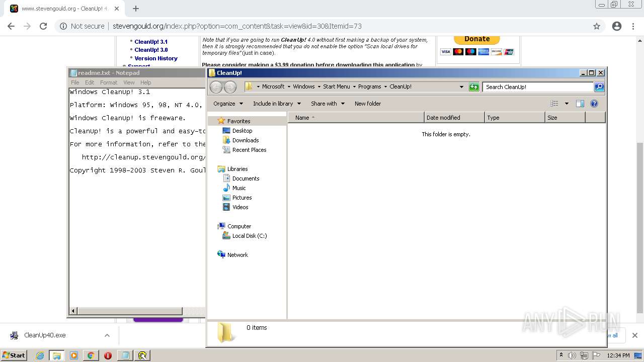The image size is (644, 362).
Task: Open a new Chrome tab with the plus icon
Action: click(136, 9)
